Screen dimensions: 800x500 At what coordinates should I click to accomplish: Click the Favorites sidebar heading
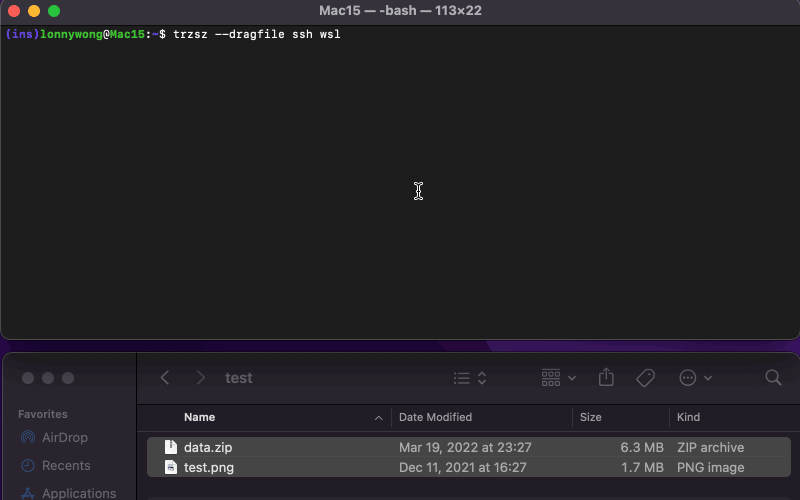[x=43, y=414]
